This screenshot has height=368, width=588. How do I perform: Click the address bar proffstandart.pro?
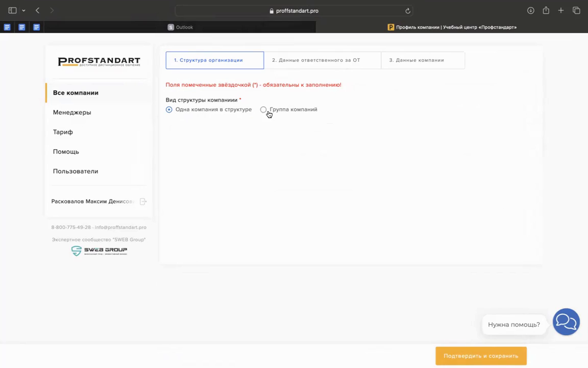pos(294,11)
